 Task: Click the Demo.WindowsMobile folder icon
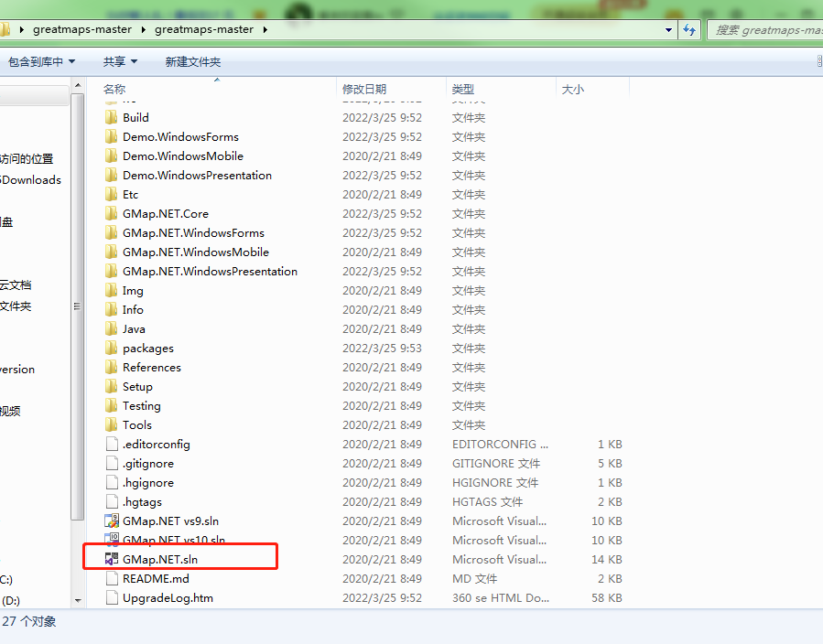pyautogui.click(x=112, y=156)
